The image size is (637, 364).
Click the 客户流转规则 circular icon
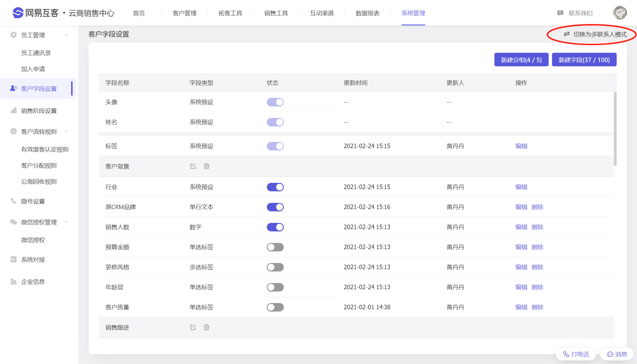point(13,131)
